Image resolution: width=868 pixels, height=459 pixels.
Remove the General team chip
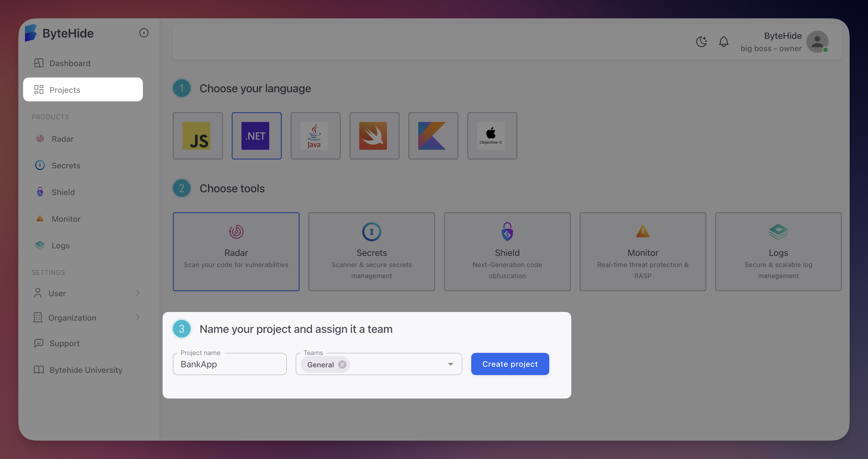click(x=342, y=364)
